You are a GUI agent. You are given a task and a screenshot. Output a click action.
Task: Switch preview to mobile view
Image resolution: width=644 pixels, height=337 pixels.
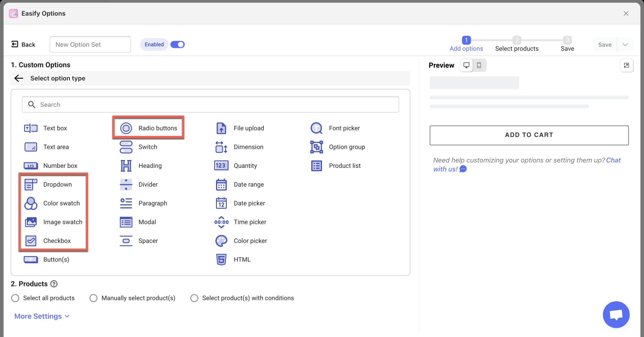(479, 65)
